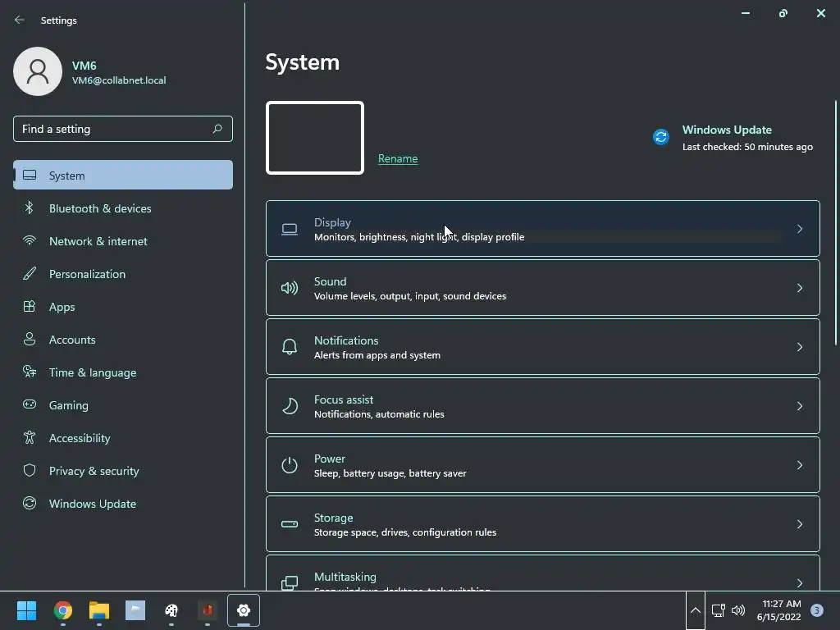Click the drive icon in Storage row
The image size is (840, 630).
290,524
